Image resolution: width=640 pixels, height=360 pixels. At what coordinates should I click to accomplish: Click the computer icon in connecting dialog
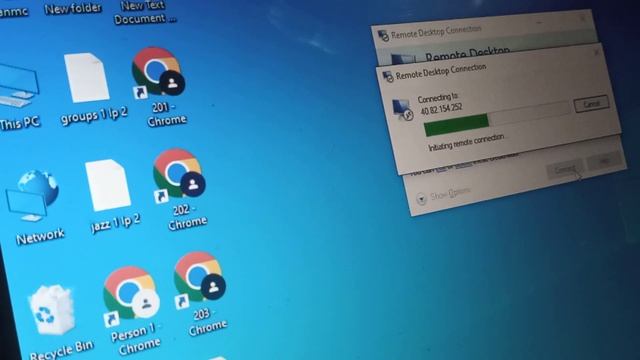pos(402,109)
